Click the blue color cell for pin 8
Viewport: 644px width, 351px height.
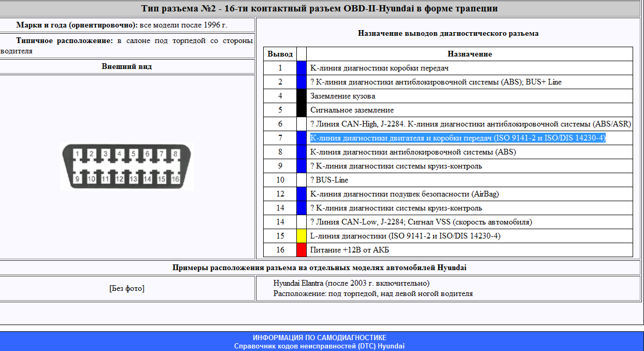[302, 152]
